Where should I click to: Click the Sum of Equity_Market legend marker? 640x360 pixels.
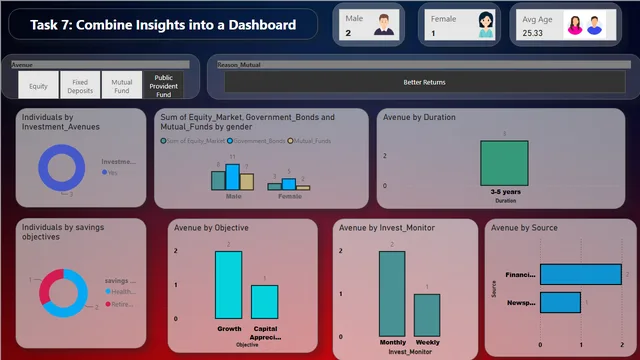163,141
